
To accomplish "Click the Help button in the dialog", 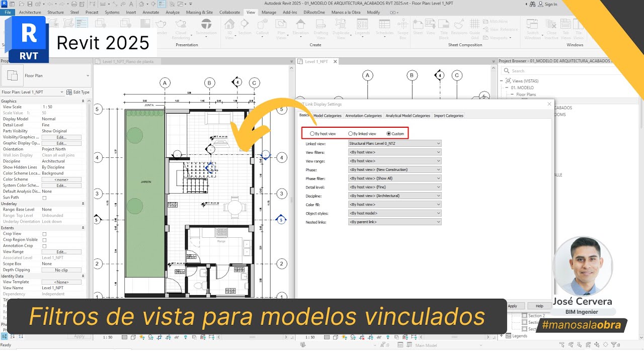I will click(539, 306).
